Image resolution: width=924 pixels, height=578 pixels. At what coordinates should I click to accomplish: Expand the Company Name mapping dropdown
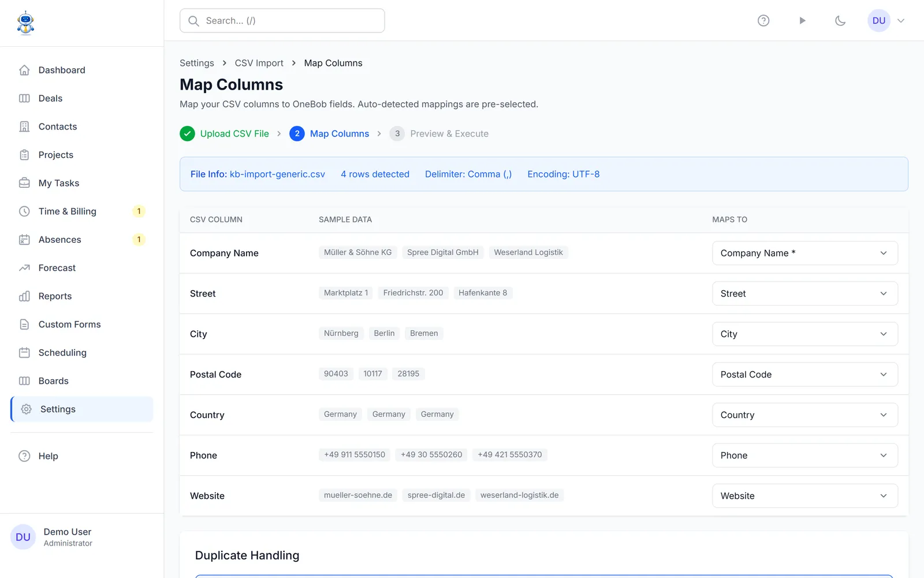804,253
